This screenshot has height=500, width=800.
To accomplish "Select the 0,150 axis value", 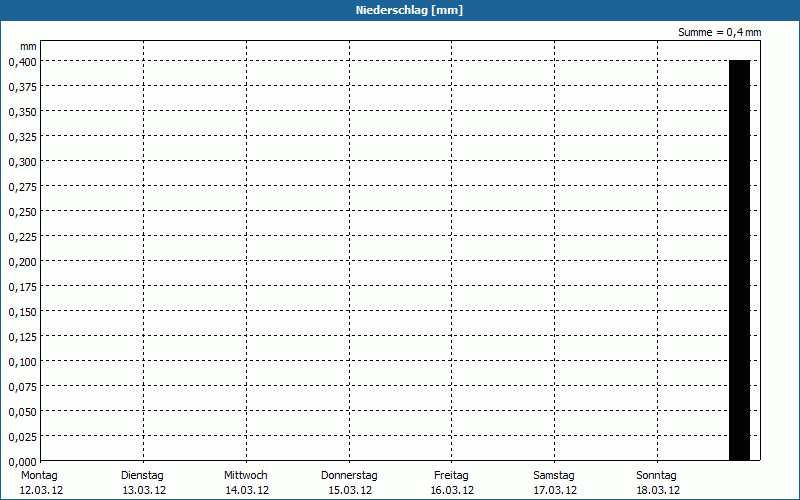I will click(22, 312).
